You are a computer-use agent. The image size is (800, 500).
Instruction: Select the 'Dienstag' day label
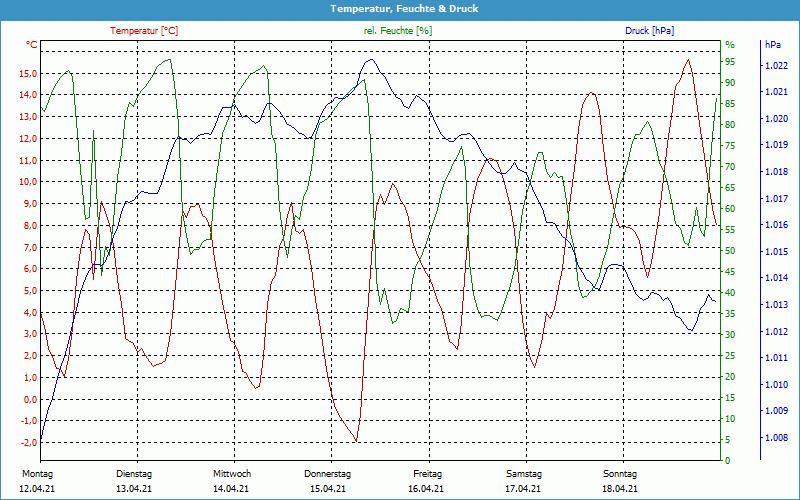(134, 474)
